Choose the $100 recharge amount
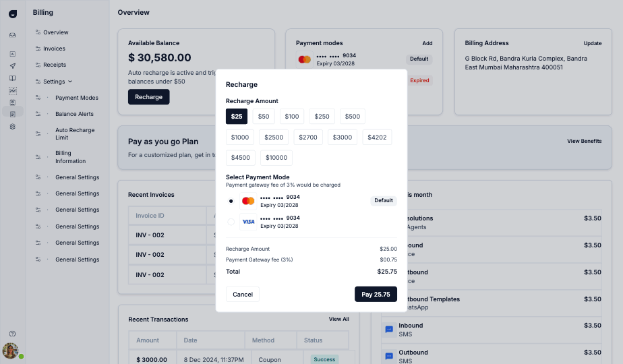This screenshot has width=623, height=364. [292, 117]
